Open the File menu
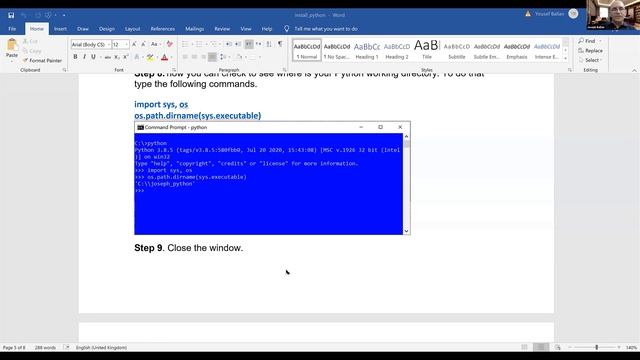 coord(12,29)
